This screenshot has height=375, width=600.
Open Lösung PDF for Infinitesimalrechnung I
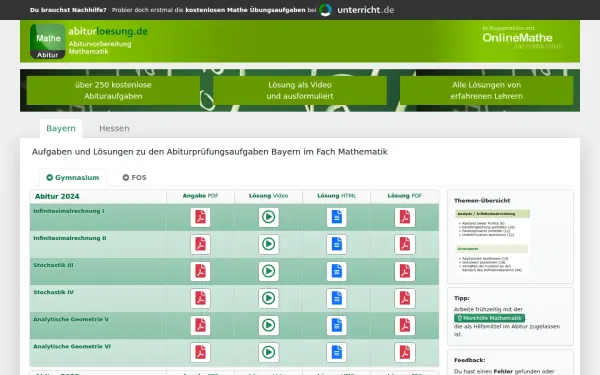click(405, 217)
